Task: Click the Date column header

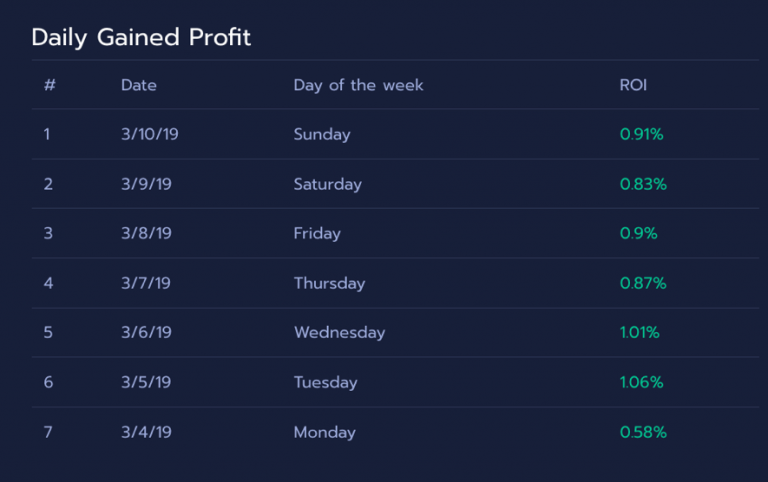Action: (139, 85)
